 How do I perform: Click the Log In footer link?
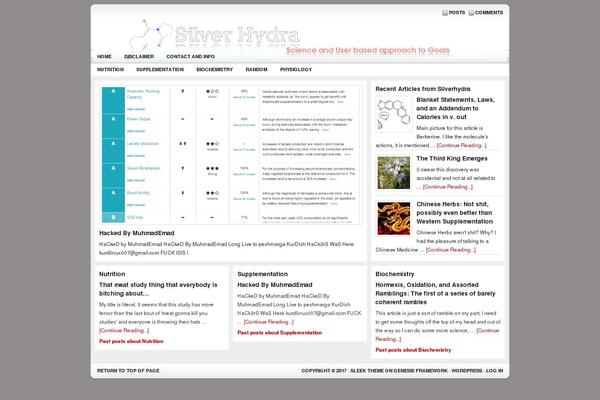494,371
